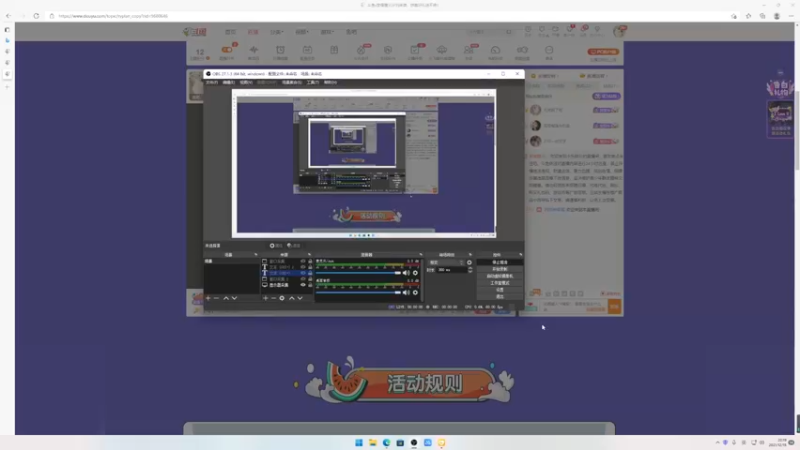This screenshot has height=450, width=800.
Task: Open File Explorer from the Windows taskbar
Action: point(372,442)
